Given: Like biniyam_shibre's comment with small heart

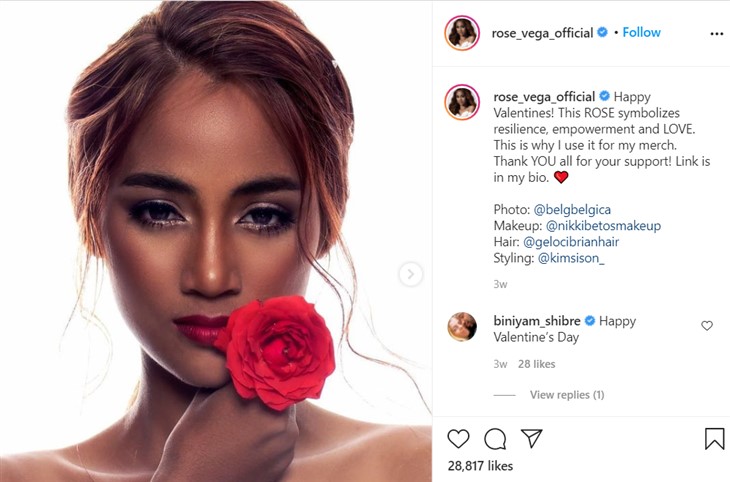Looking at the screenshot, I should [707, 326].
